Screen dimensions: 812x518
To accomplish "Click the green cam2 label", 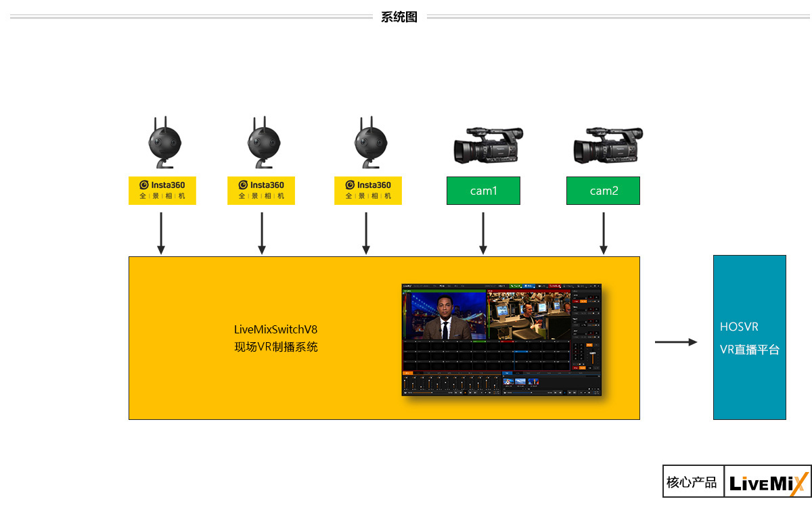I will 603,191.
